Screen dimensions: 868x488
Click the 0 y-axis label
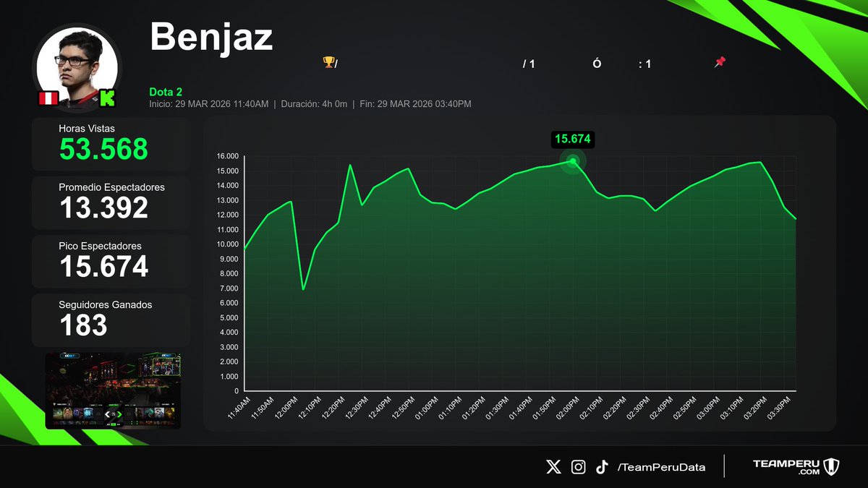(237, 391)
